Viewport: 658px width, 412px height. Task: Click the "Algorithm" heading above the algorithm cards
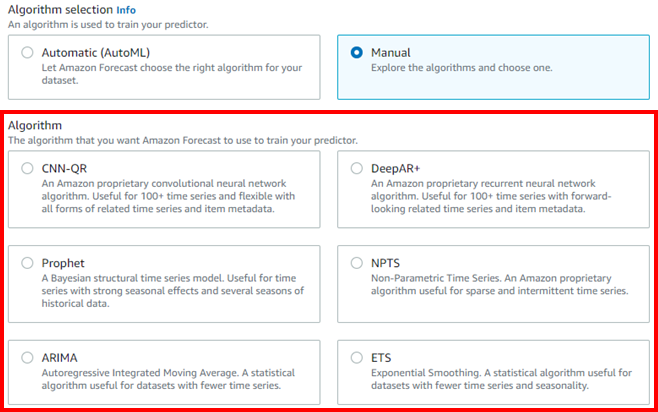tap(35, 126)
